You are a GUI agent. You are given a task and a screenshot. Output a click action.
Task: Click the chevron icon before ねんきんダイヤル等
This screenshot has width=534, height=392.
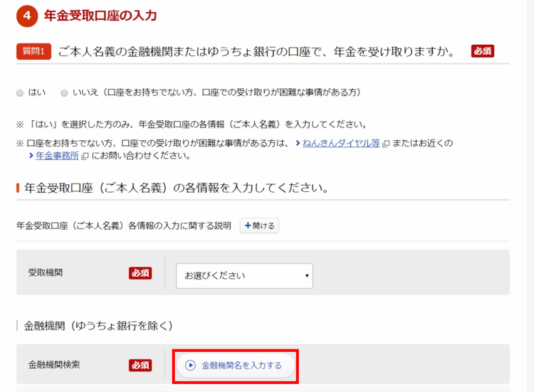point(298,143)
